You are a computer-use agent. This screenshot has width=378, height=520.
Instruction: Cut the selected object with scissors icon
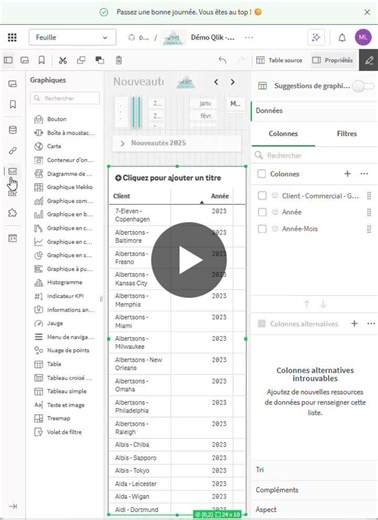point(63,60)
